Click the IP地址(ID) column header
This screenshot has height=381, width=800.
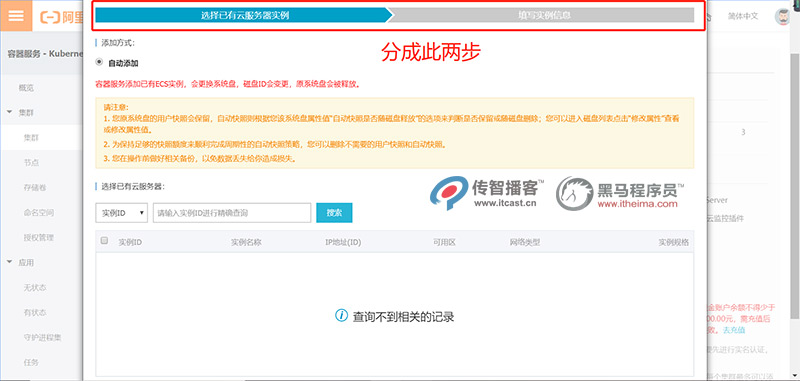tap(343, 242)
